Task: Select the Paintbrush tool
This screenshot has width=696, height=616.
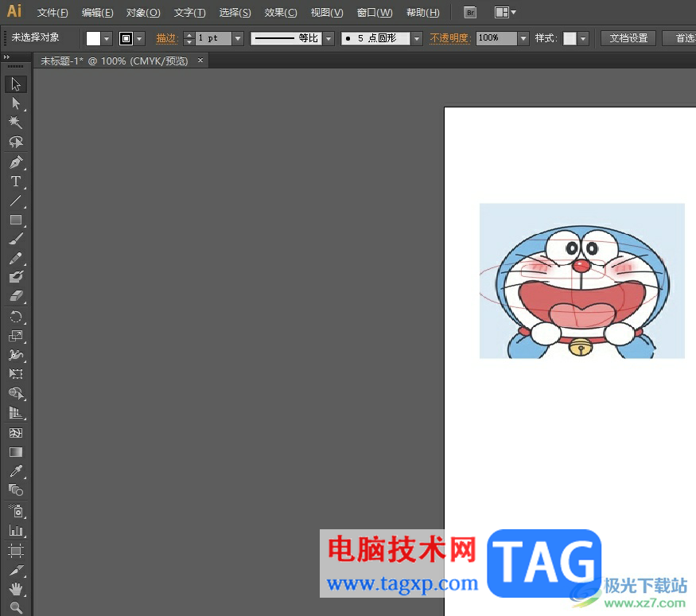Action: (x=16, y=239)
